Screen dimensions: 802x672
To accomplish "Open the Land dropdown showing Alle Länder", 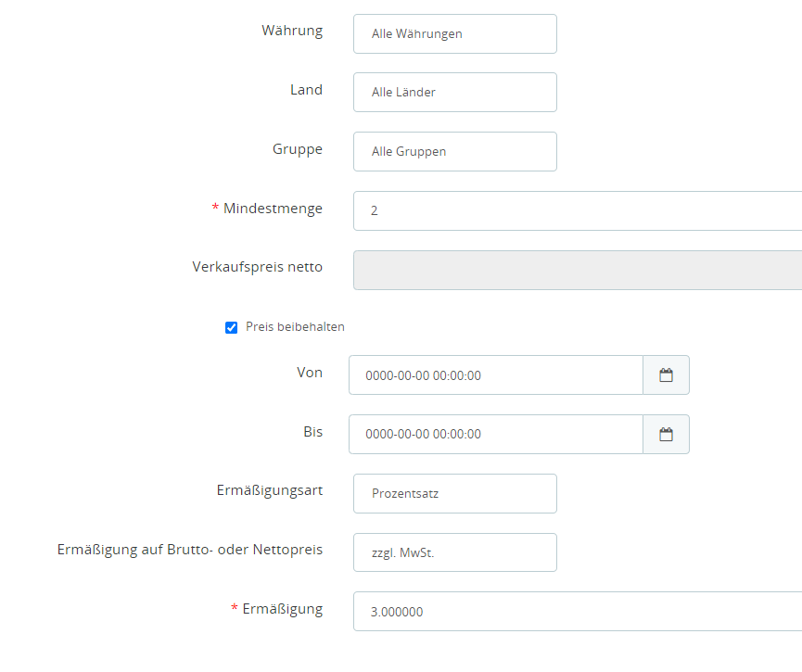I will [454, 93].
